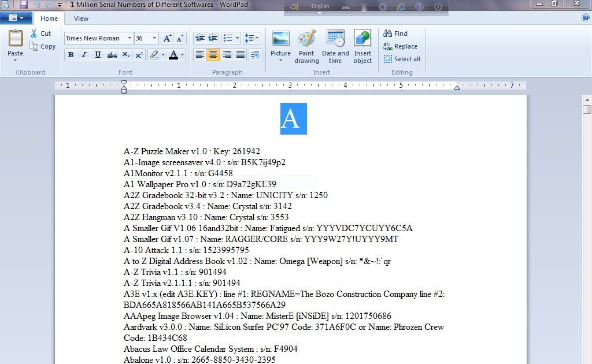Open the font size dropdown
This screenshot has height=364, width=592.
(154, 38)
